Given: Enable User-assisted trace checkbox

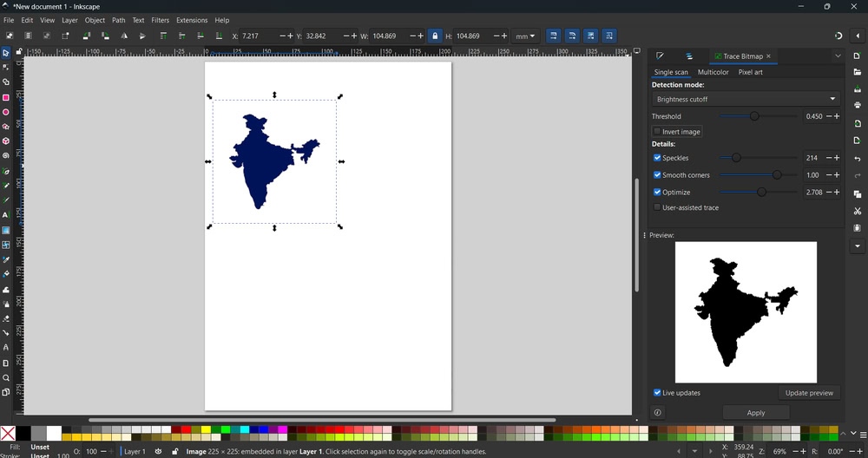Looking at the screenshot, I should coord(657,207).
